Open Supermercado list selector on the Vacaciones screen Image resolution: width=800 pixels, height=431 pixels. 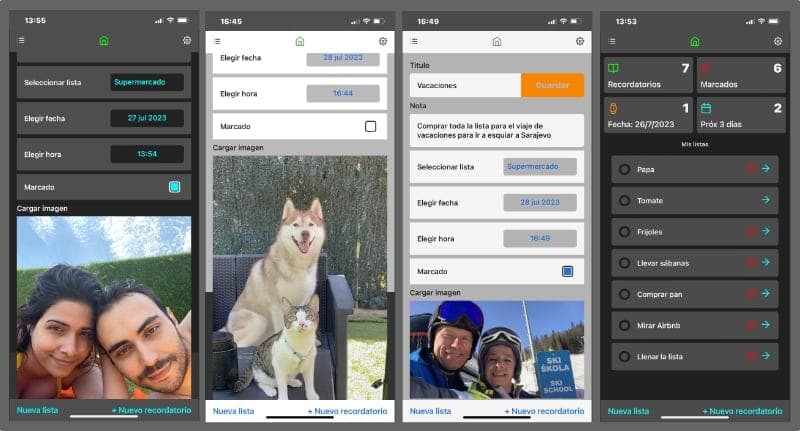pos(539,166)
